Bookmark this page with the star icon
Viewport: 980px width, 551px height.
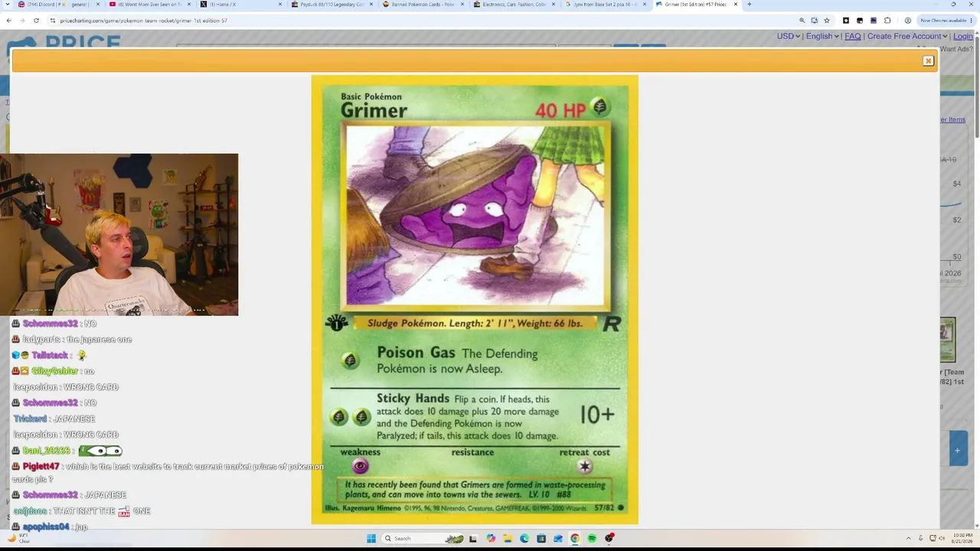pos(826,21)
